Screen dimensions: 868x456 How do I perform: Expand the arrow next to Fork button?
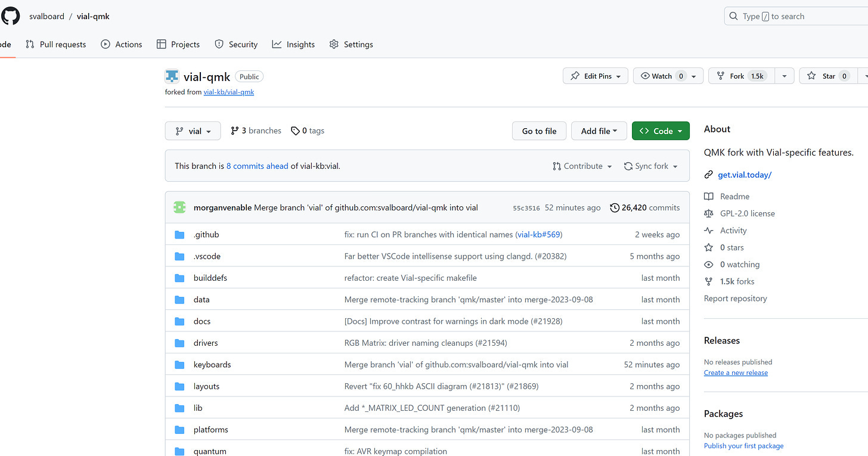coord(784,76)
